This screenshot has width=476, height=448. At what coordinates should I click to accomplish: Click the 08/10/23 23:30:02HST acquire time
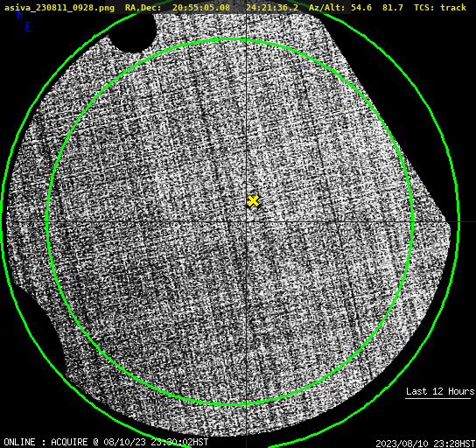point(156,442)
